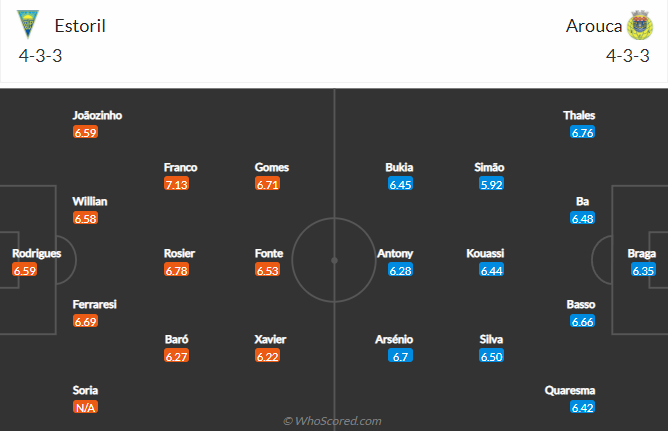The height and width of the screenshot is (431, 668).
Task: Click Rosier's 6.78 rating badge
Action: click(176, 270)
